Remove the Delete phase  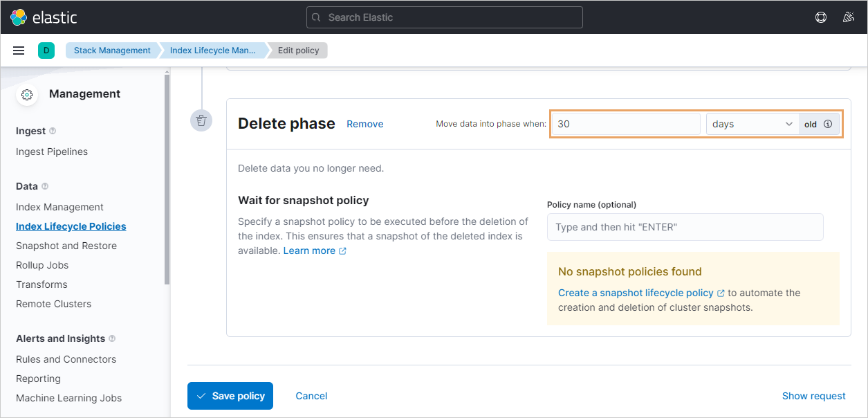point(364,124)
